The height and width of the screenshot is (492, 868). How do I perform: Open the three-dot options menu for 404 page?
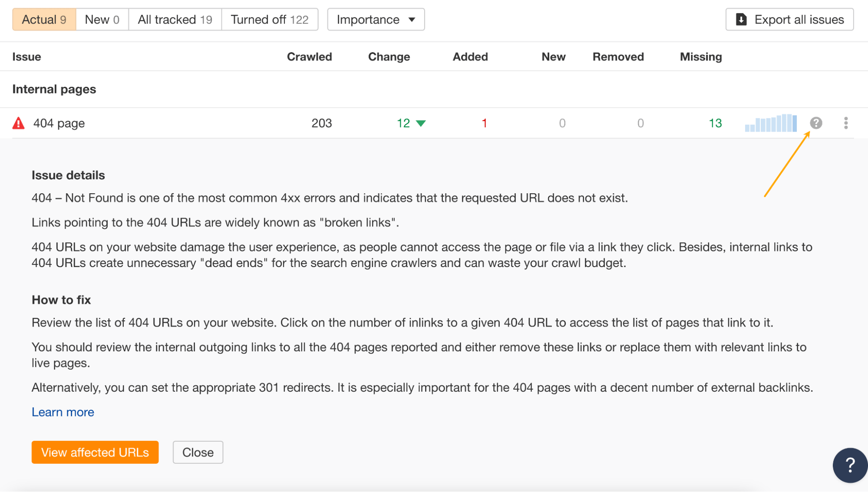pyautogui.click(x=846, y=123)
